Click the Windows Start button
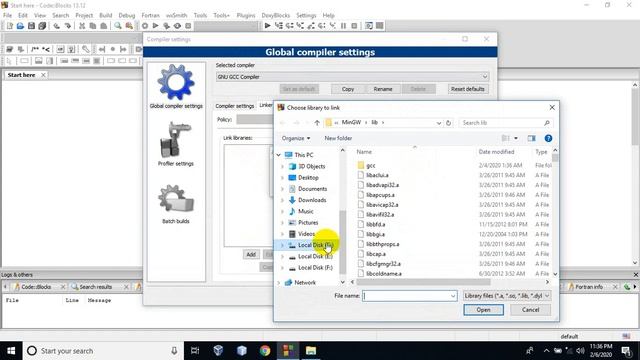640x360 pixels. [x=11, y=351]
